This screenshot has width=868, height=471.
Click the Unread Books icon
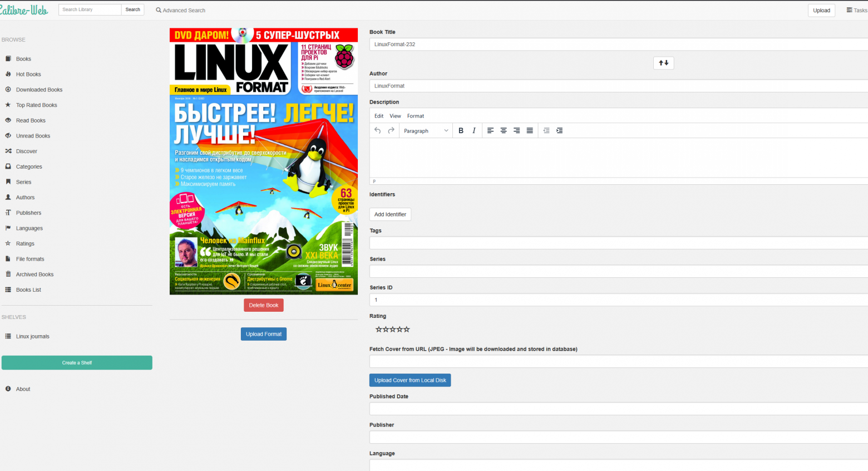(8, 136)
